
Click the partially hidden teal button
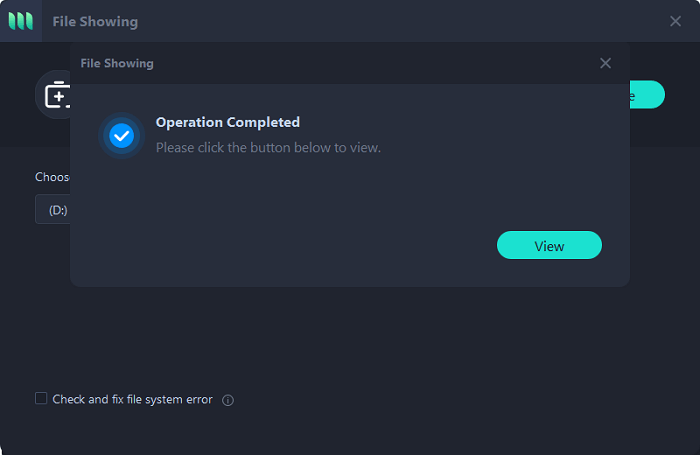point(647,95)
